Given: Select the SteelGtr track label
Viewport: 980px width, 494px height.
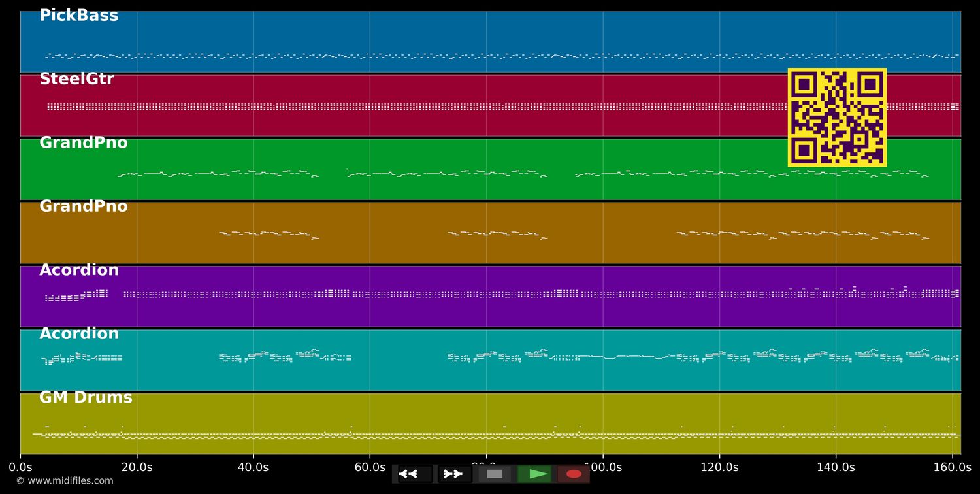Looking at the screenshot, I should click(76, 79).
